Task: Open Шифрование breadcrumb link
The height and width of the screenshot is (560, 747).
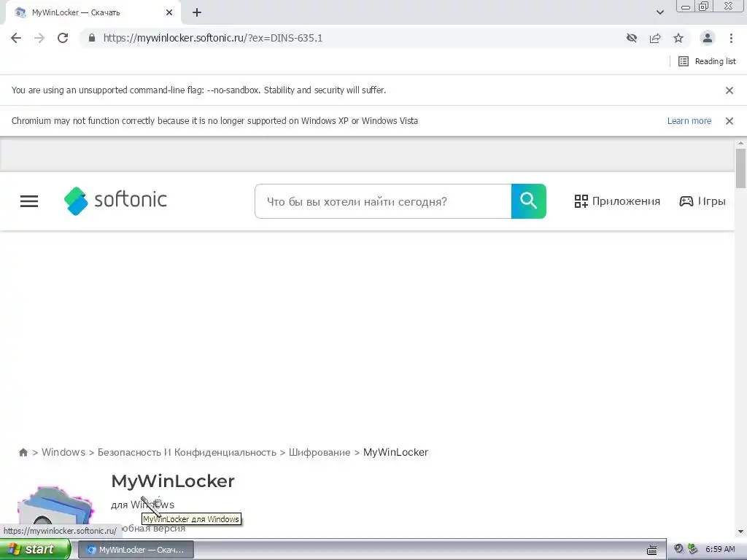Action: tap(320, 452)
